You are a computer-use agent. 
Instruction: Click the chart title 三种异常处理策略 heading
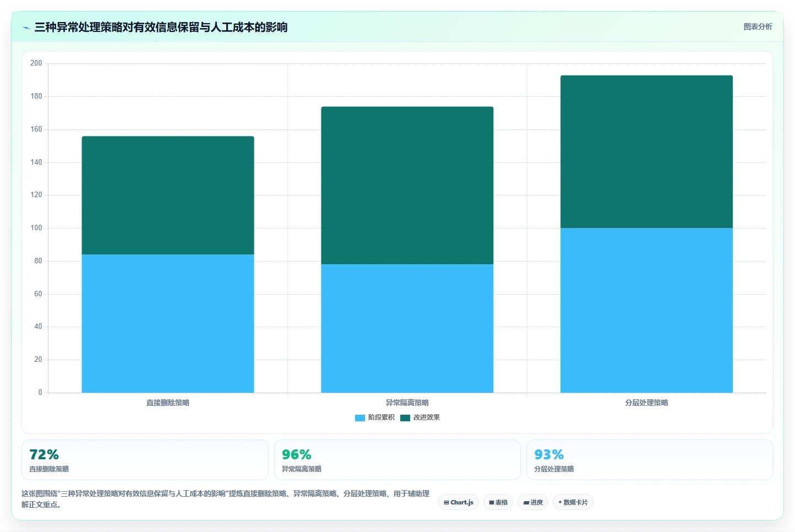click(x=161, y=28)
